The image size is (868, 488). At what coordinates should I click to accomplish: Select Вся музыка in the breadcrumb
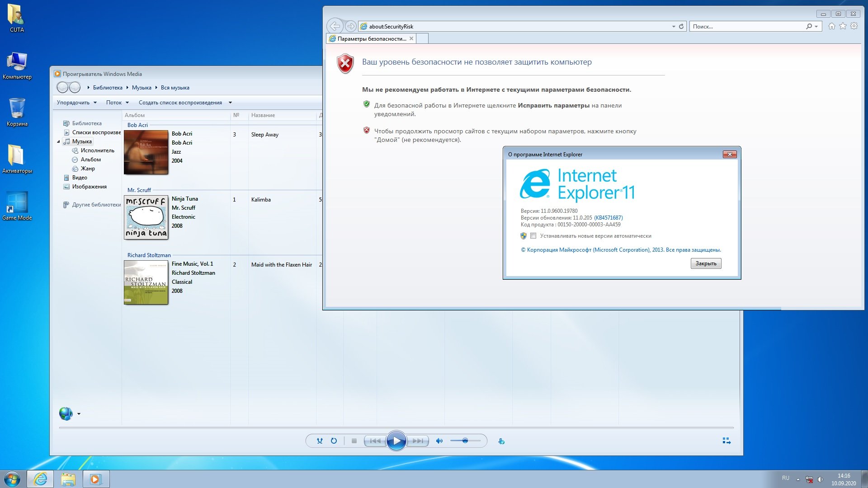pos(175,88)
